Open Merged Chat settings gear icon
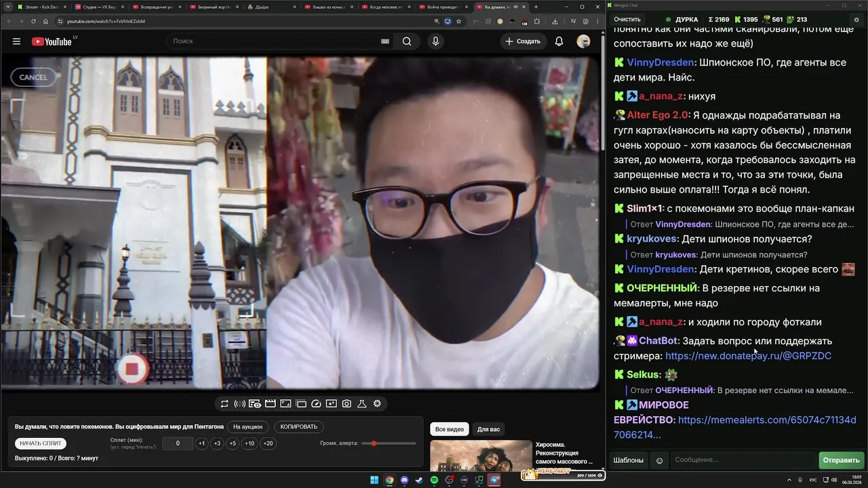This screenshot has width=868, height=488. pos(856,20)
